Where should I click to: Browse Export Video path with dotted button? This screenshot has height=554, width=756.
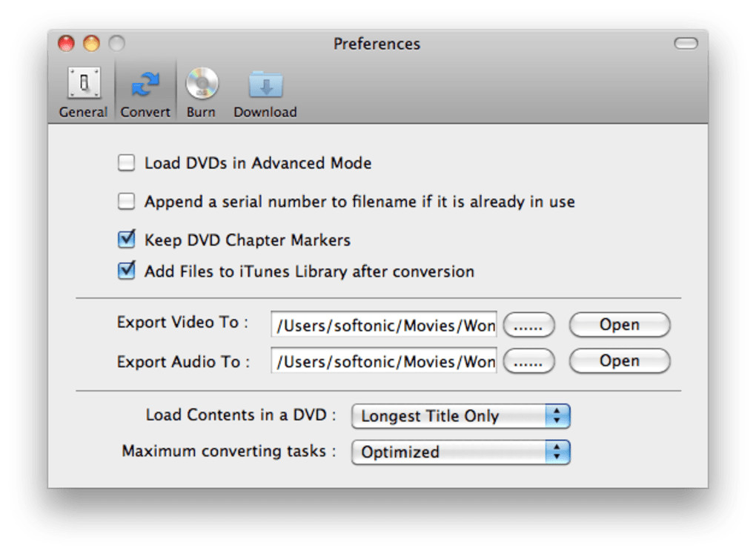(x=528, y=324)
